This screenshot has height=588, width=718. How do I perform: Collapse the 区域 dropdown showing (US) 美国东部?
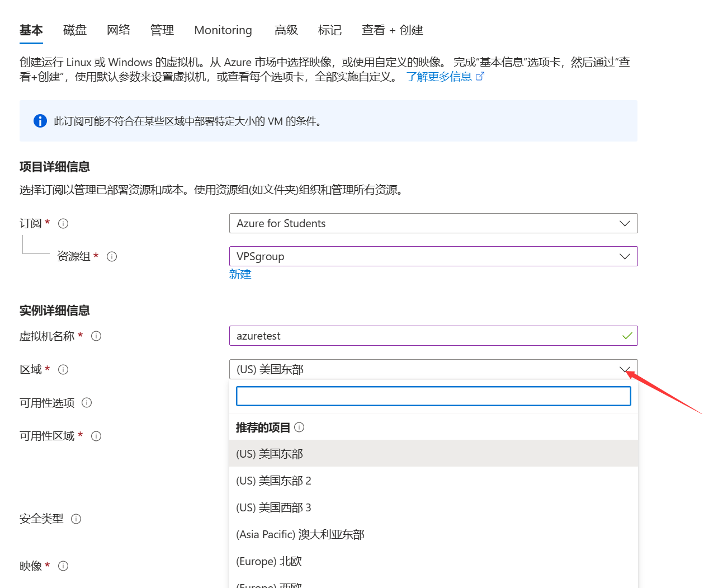click(x=433, y=369)
